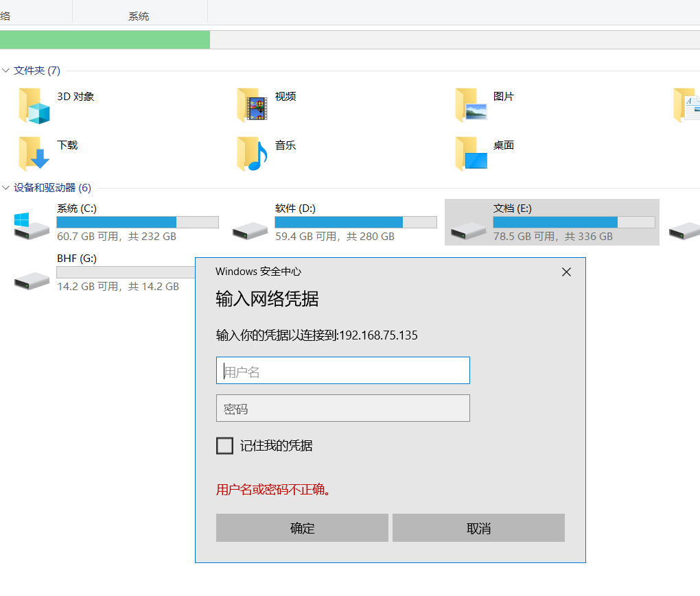Select the BHF (G:) drive icon
This screenshot has width=700, height=596.
pyautogui.click(x=32, y=279)
